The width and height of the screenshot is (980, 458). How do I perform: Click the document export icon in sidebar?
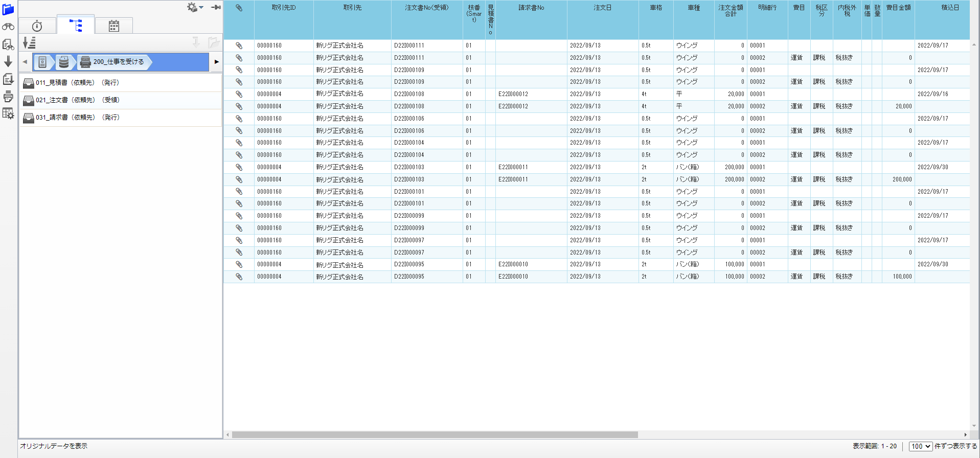pyautogui.click(x=8, y=79)
